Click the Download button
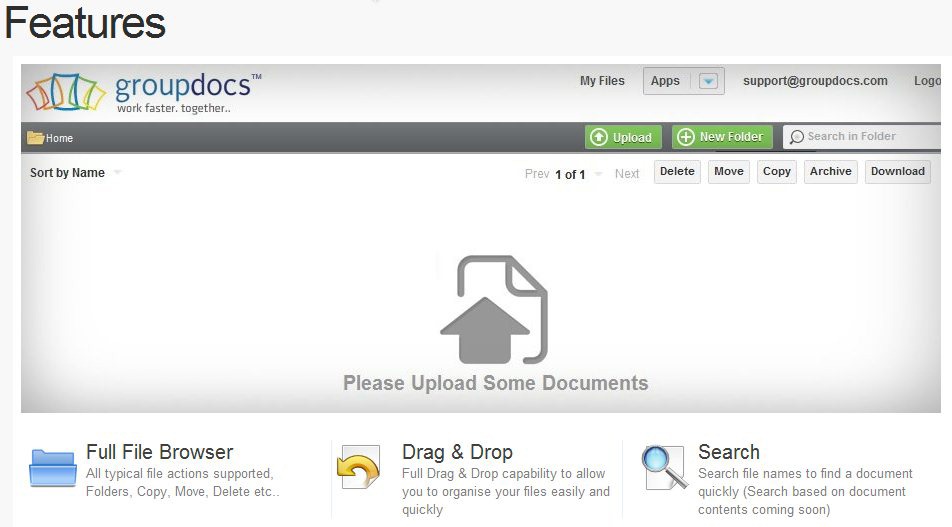 pos(897,172)
